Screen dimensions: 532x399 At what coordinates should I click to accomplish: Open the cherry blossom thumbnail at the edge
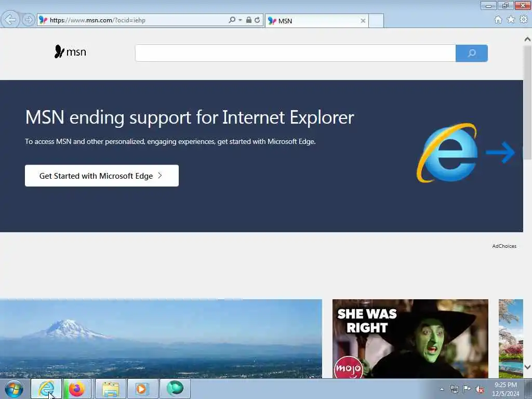click(511, 339)
